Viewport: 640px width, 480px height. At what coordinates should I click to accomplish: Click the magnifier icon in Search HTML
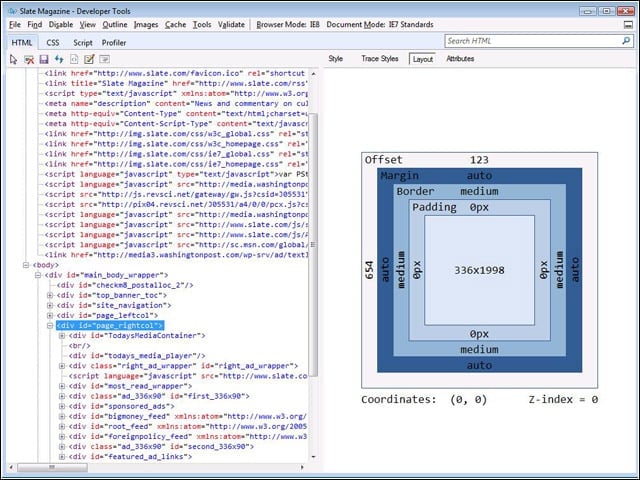pyautogui.click(x=626, y=41)
